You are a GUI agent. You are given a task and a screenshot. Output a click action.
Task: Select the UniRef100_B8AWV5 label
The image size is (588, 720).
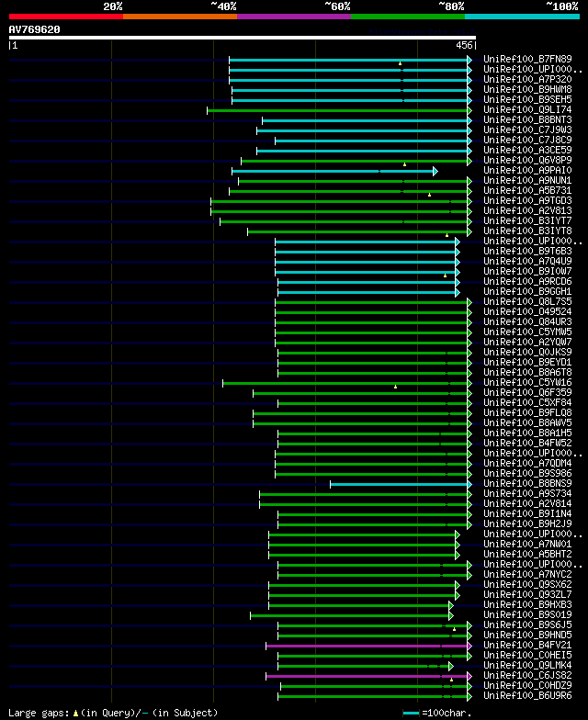pyautogui.click(x=527, y=422)
